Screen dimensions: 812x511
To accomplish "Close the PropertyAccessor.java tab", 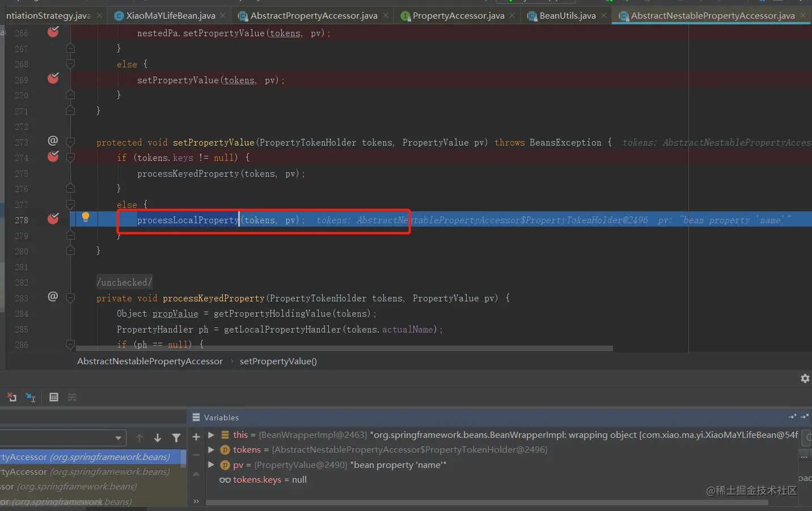I will click(x=512, y=15).
